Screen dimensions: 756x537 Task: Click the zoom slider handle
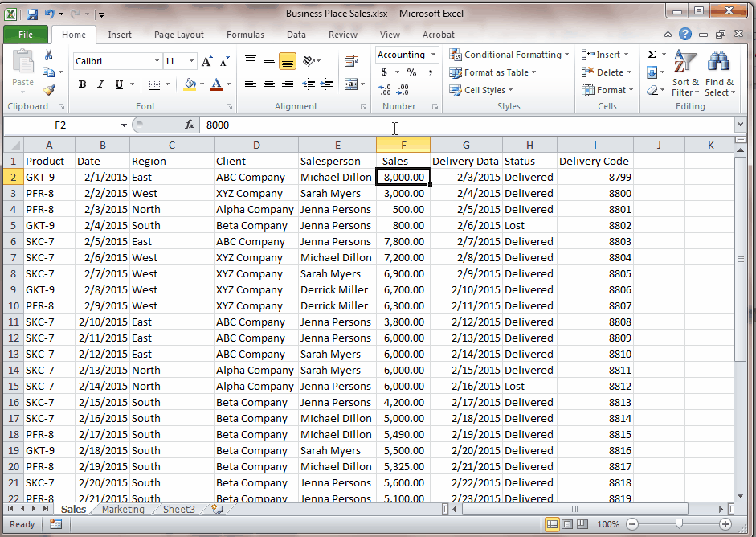click(679, 524)
